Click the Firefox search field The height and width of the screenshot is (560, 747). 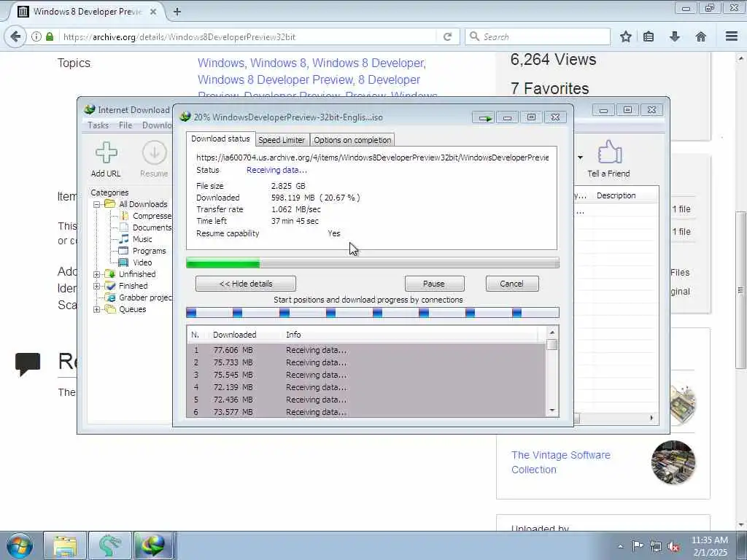pyautogui.click(x=538, y=36)
